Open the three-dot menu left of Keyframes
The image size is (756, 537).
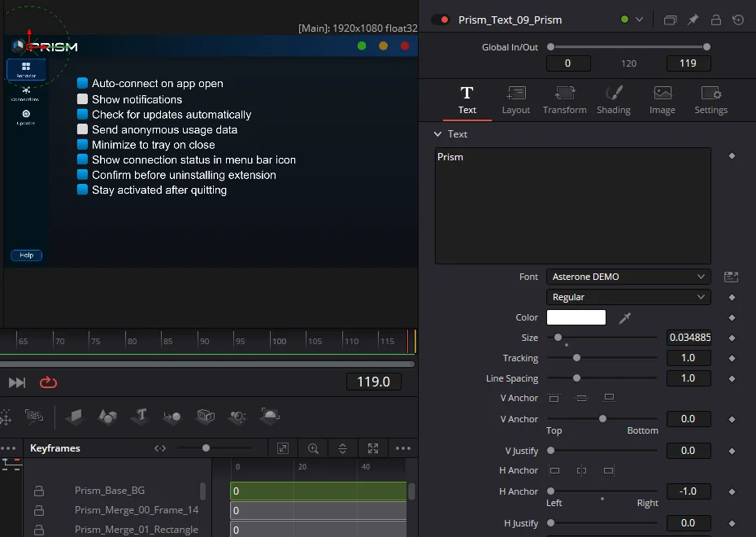tap(8, 448)
